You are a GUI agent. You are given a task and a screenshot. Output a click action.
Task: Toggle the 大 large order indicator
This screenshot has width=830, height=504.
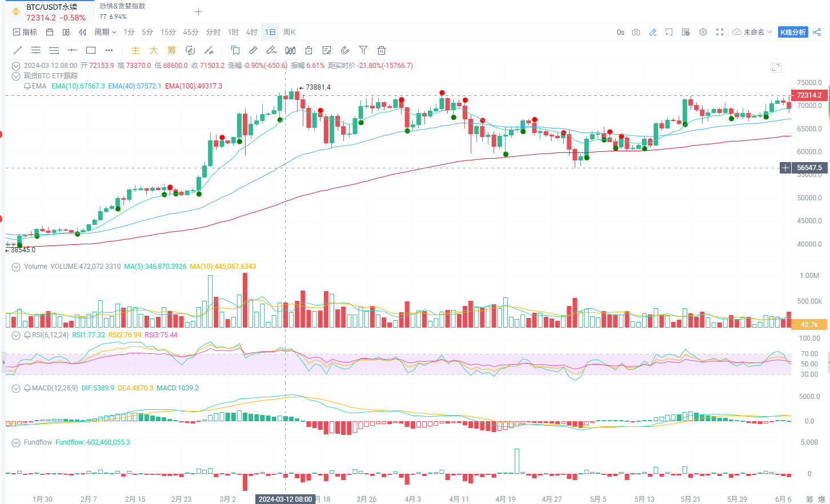coord(154,50)
